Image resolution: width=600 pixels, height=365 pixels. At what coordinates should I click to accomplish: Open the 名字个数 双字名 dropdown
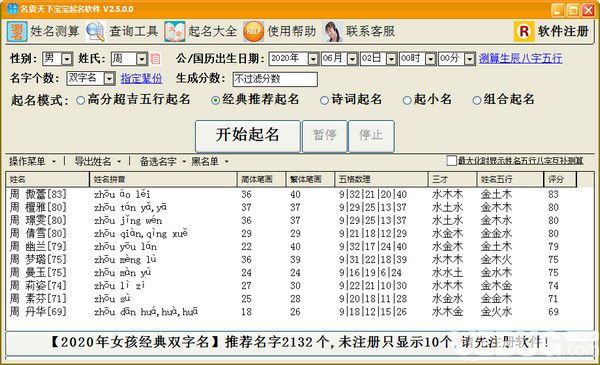pyautogui.click(x=109, y=78)
